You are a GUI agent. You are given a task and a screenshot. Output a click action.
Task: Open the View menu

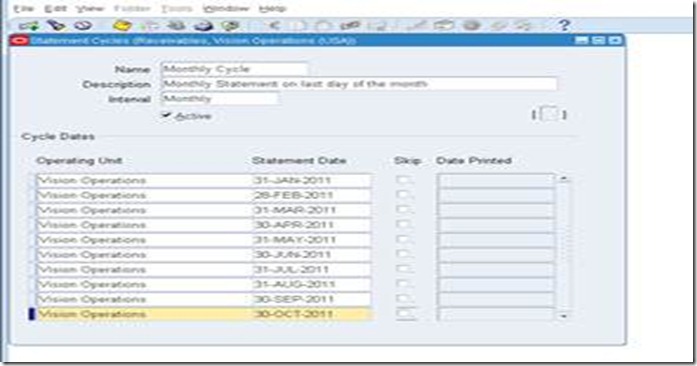coord(89,8)
